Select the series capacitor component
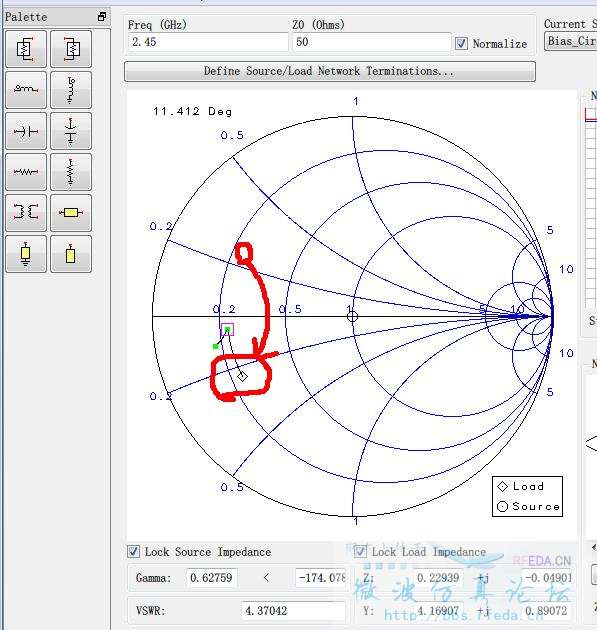Screen dimensions: 597x630 pyautogui.click(x=26, y=131)
